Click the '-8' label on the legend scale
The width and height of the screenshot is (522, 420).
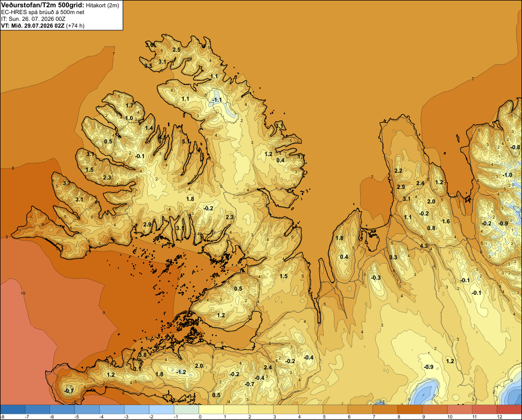point(3,417)
